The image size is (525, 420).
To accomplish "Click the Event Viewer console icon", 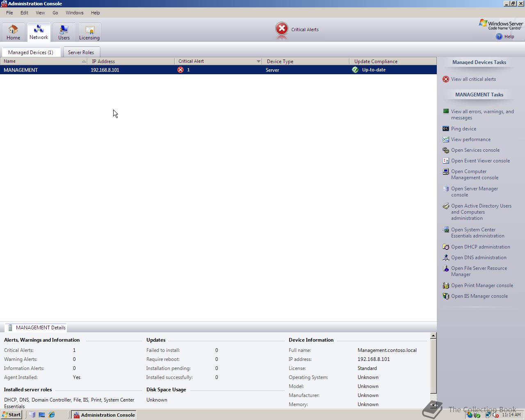I will 446,161.
